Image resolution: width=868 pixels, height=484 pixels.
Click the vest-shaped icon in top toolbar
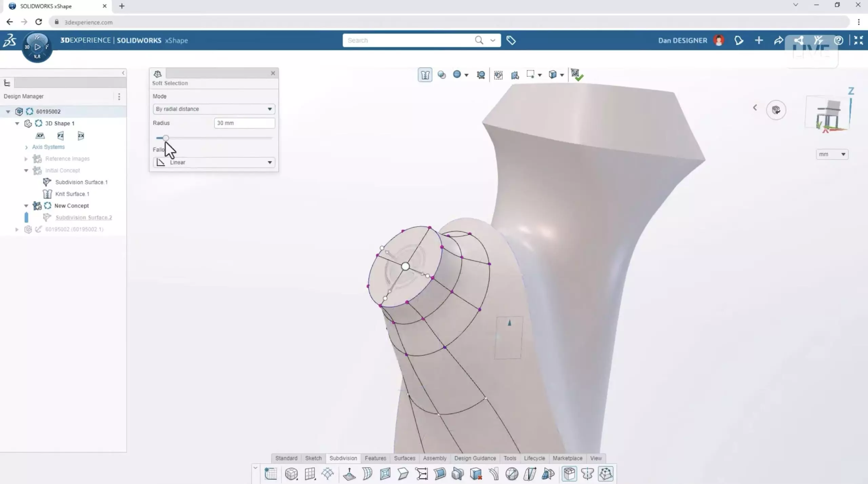click(x=425, y=75)
